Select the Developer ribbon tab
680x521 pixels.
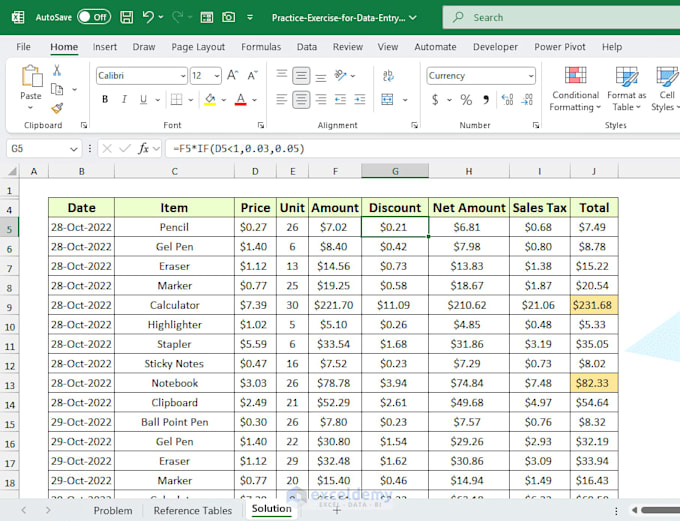[x=495, y=47]
